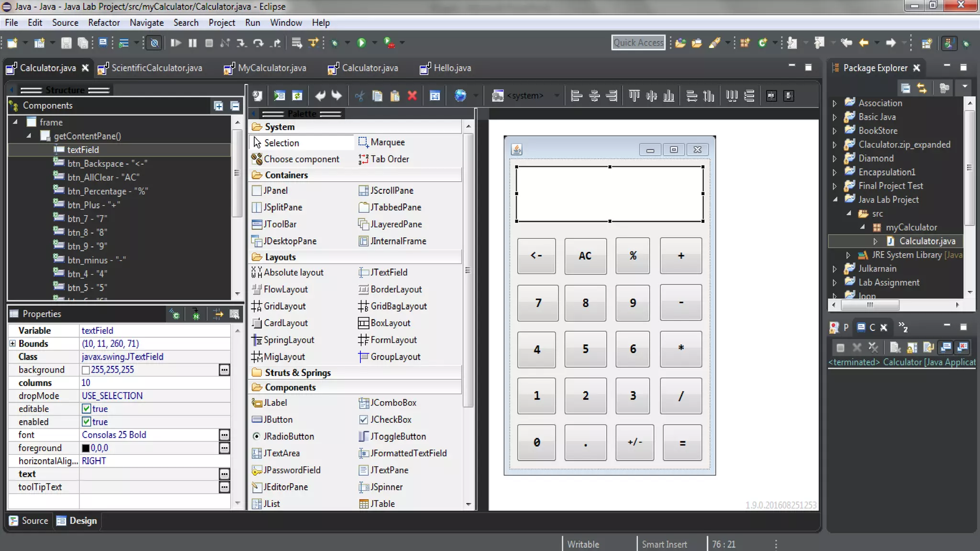Click the Quick Access search field
Image resolution: width=980 pixels, height=551 pixels.
pos(638,43)
